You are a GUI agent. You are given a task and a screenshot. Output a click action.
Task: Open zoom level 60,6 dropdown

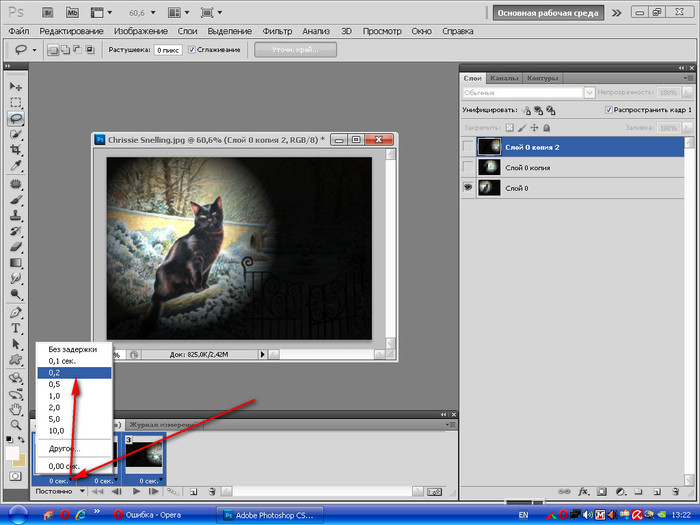pyautogui.click(x=153, y=12)
